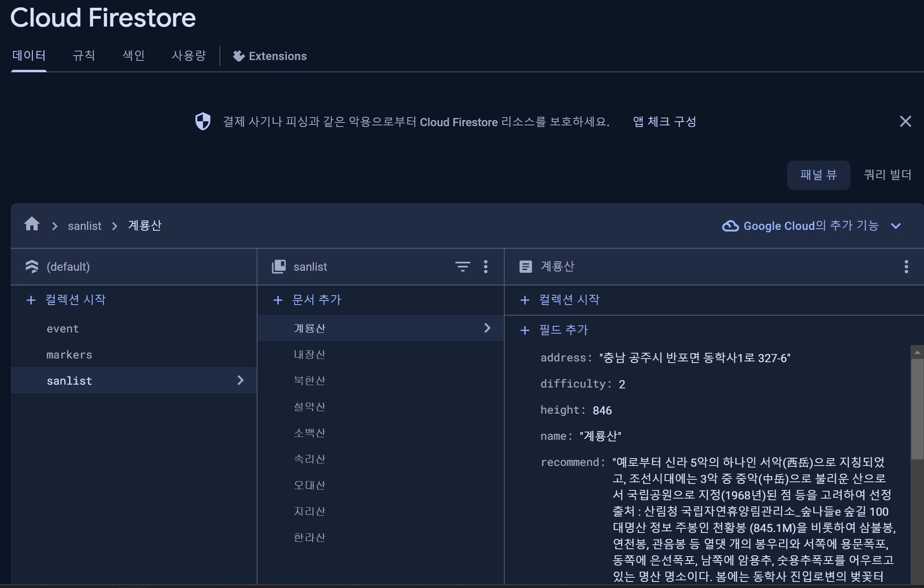Select the sanlist collection

(x=134, y=380)
